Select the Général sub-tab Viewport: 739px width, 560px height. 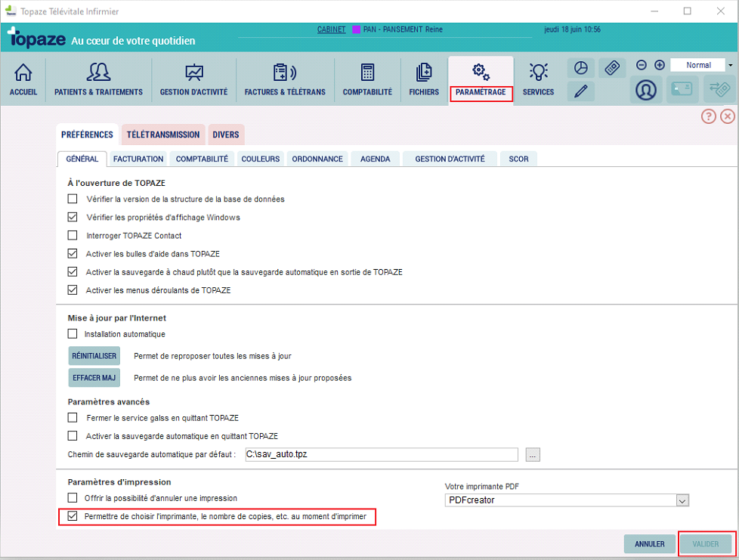82,159
